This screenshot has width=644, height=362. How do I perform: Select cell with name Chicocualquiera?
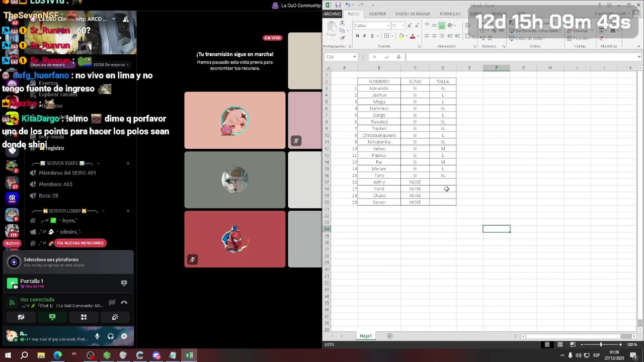tap(379, 135)
